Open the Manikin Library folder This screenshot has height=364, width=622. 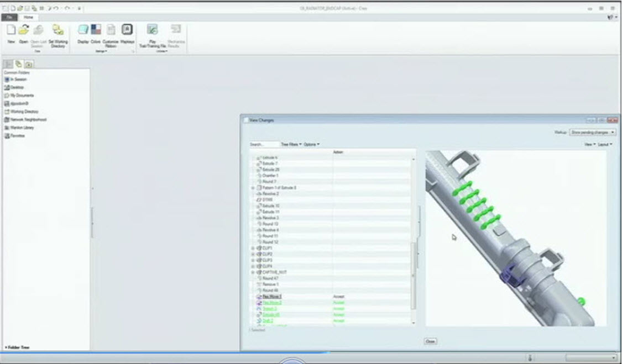click(x=19, y=128)
